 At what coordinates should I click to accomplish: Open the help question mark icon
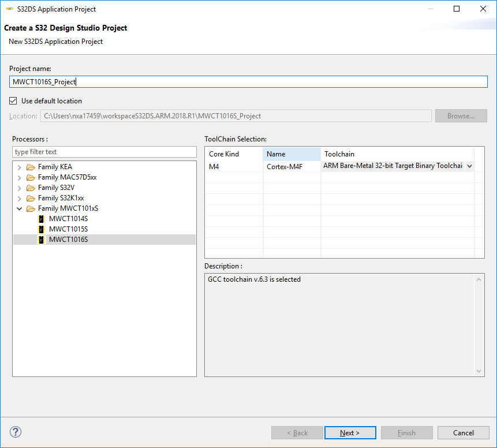(x=16, y=432)
